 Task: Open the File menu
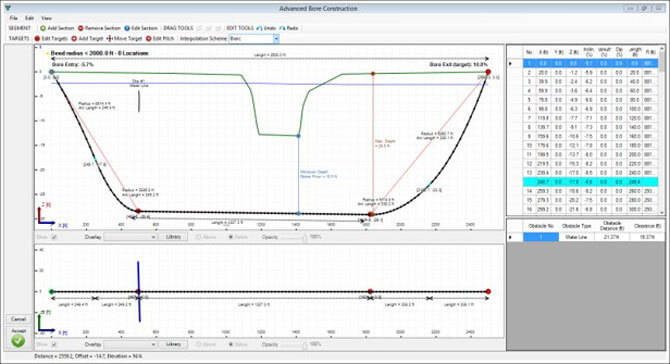click(14, 18)
